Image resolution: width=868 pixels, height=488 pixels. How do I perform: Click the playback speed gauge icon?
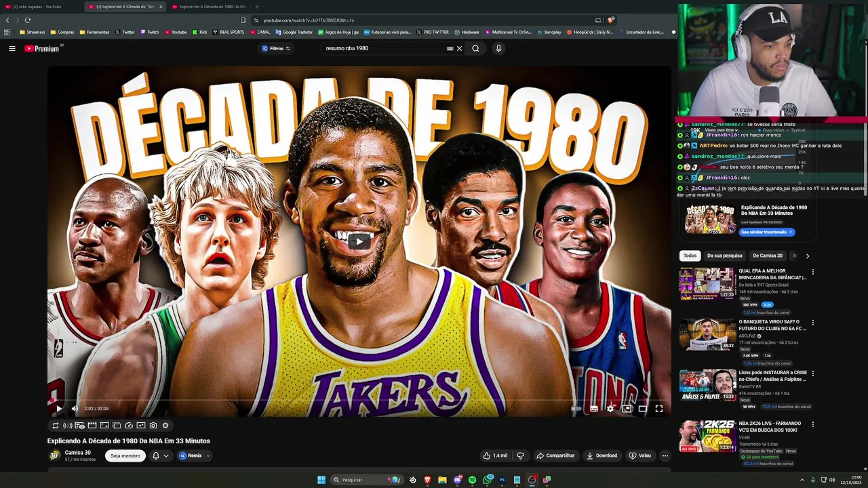click(x=129, y=426)
